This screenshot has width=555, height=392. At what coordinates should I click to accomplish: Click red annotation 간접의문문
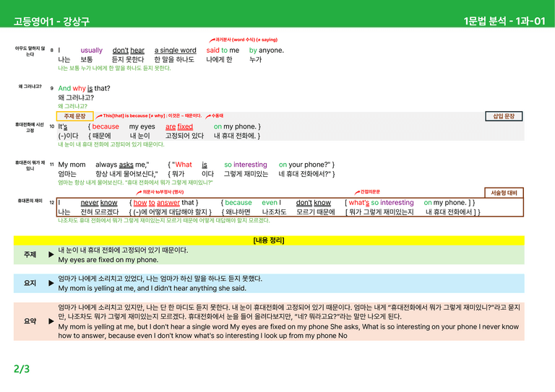coord(370,192)
